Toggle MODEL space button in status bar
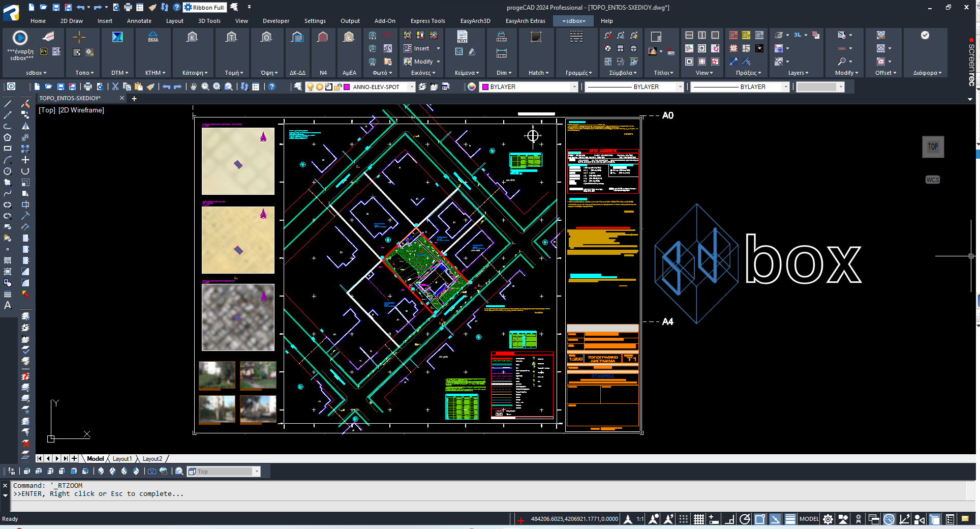 (809, 519)
